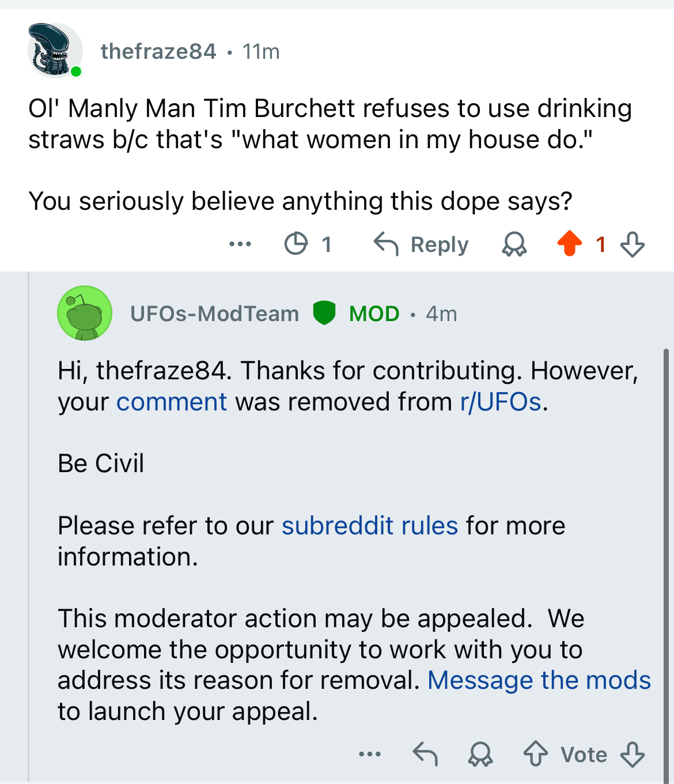
Task: Give award to the mod comment
Action: tap(480, 754)
